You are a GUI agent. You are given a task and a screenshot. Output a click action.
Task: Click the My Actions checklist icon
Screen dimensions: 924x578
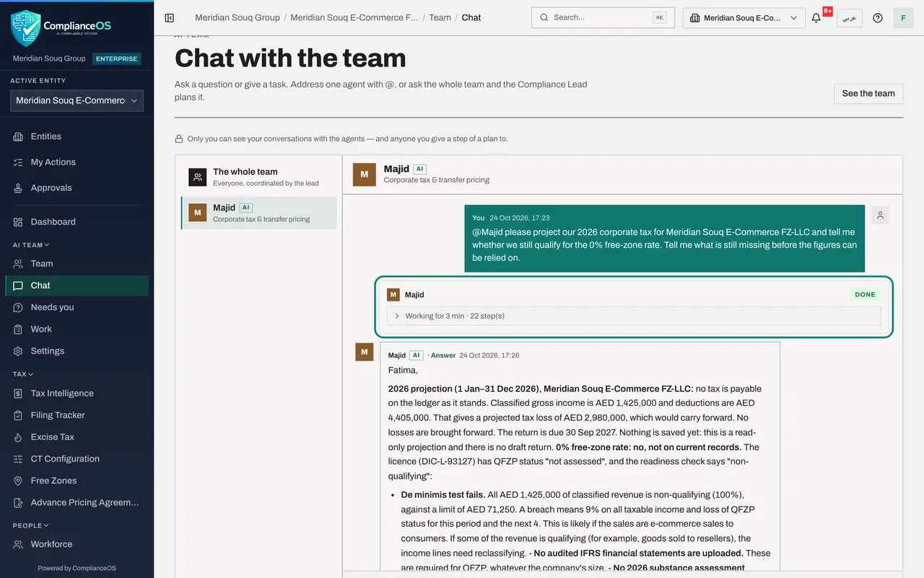18,163
